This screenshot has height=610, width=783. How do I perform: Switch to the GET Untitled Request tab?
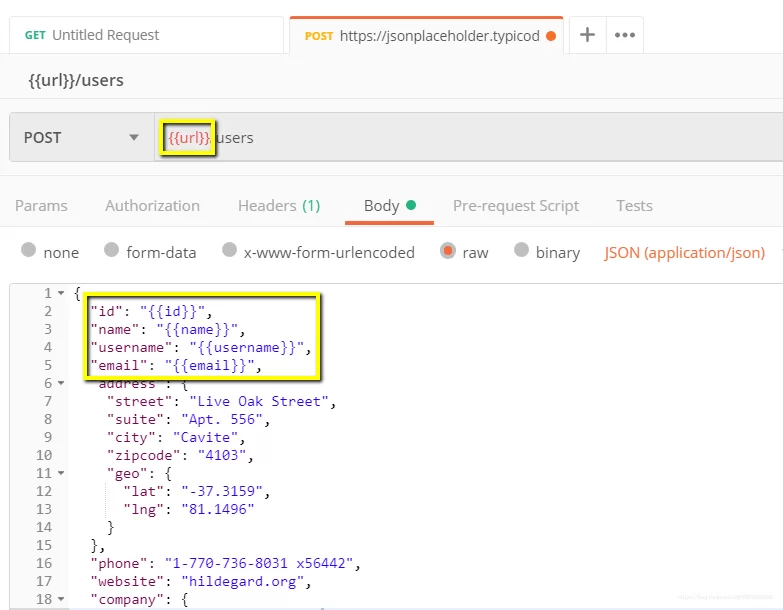click(146, 35)
